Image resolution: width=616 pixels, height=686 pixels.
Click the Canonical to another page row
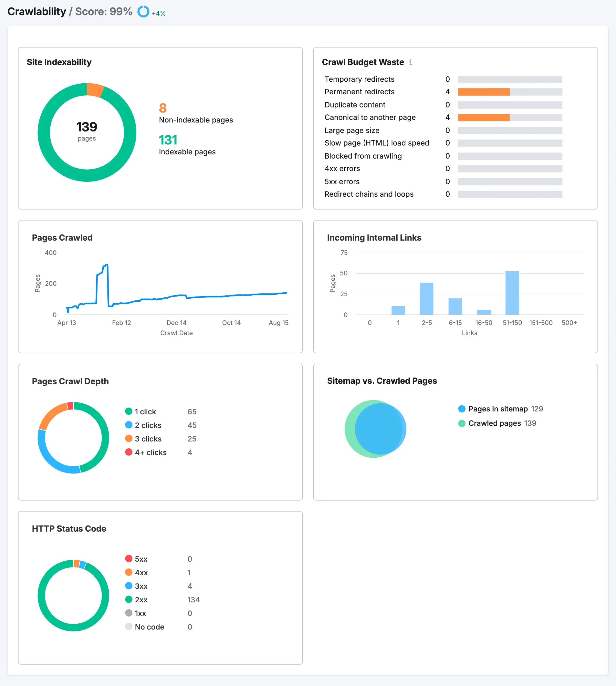(370, 117)
